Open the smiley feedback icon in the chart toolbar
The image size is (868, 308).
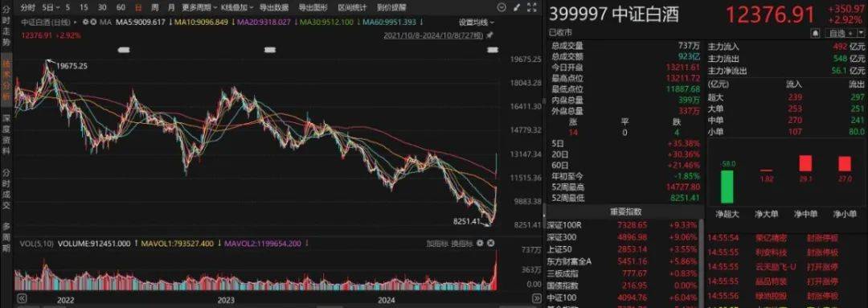pyautogui.click(x=502, y=8)
